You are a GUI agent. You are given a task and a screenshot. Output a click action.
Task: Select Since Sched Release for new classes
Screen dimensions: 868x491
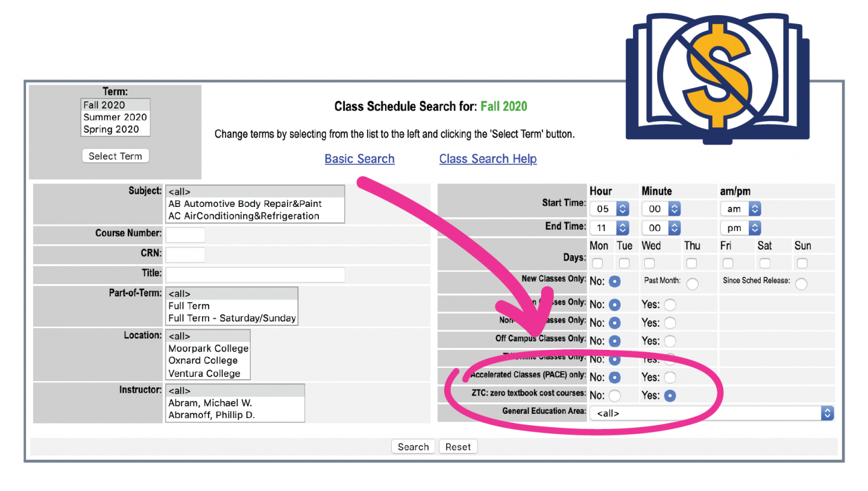click(801, 283)
